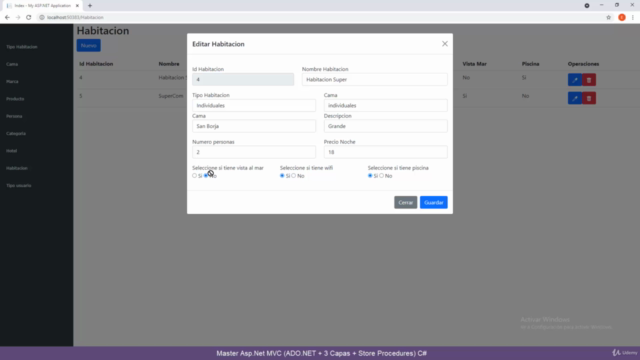
Task: Click the Precio Noche input
Action: (x=385, y=152)
